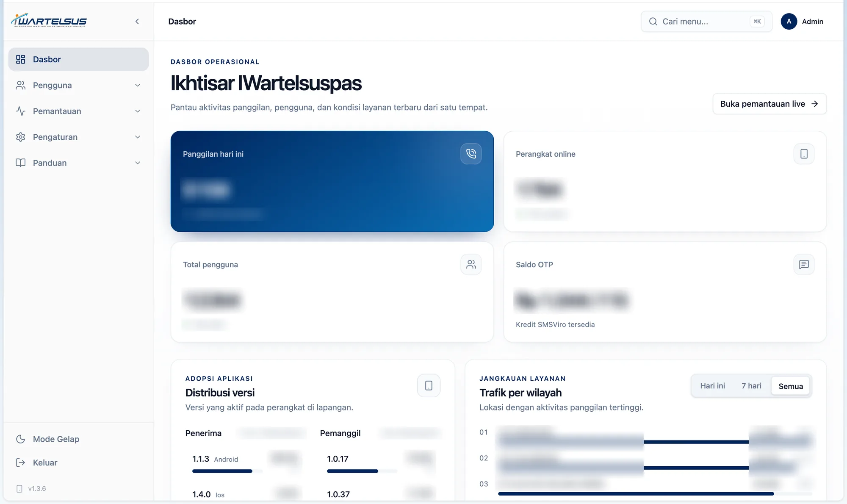
Task: Click the phone icon on the Panggilan hari ini card
Action: click(x=471, y=154)
